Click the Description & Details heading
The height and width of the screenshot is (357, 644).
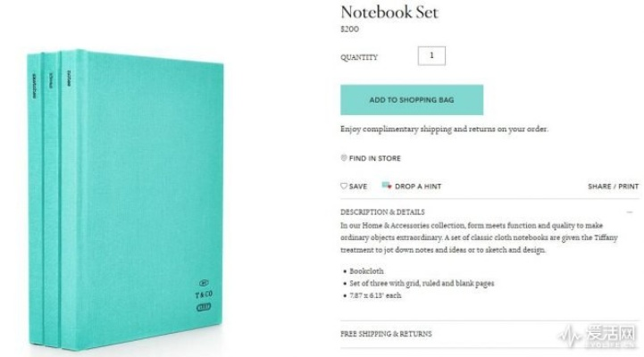382,212
